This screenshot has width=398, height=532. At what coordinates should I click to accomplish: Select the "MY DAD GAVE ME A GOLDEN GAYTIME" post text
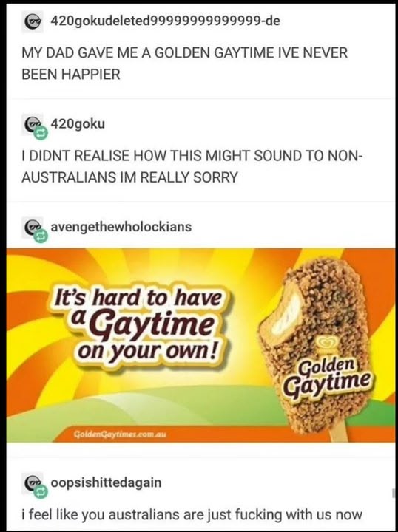click(x=185, y=64)
